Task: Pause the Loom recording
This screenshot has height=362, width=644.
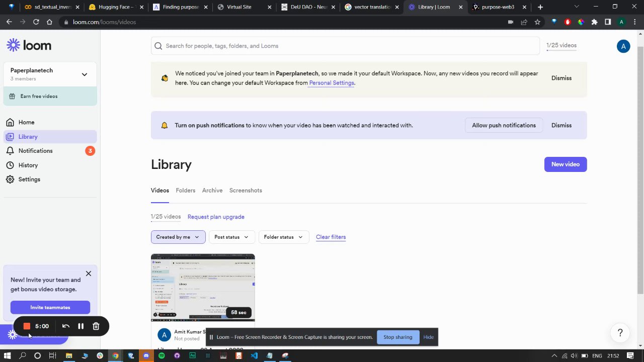Action: coord(80,326)
